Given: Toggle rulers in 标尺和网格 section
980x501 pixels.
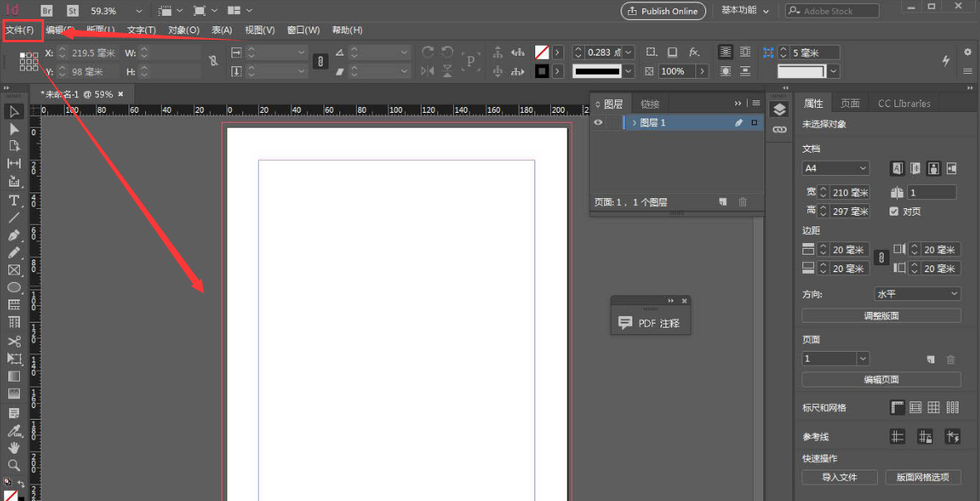Looking at the screenshot, I should coord(898,407).
